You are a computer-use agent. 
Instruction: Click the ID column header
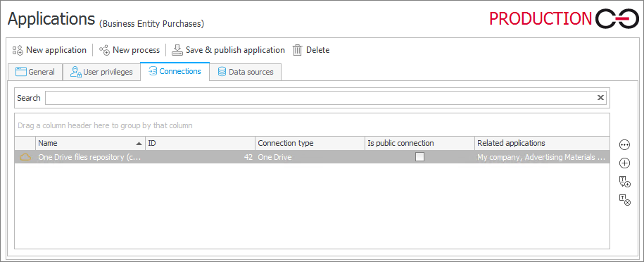coord(200,143)
